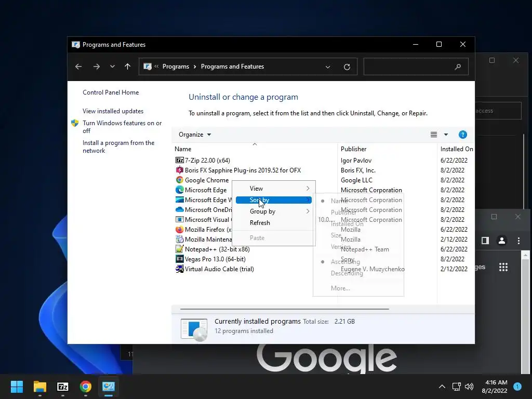
Task: Select the Name sort option
Action: 339,201
